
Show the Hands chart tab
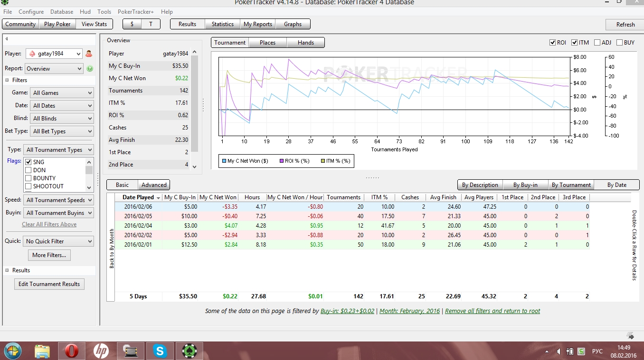pos(306,43)
